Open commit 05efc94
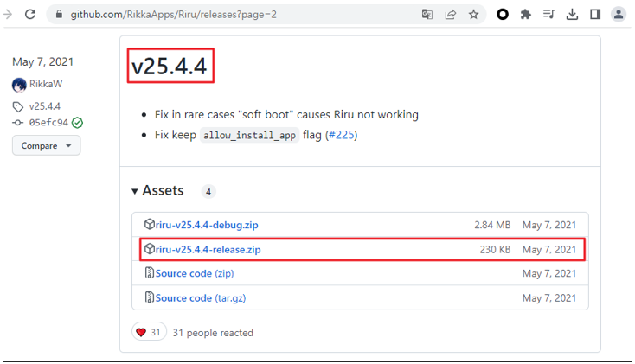635x364 pixels. [48, 122]
